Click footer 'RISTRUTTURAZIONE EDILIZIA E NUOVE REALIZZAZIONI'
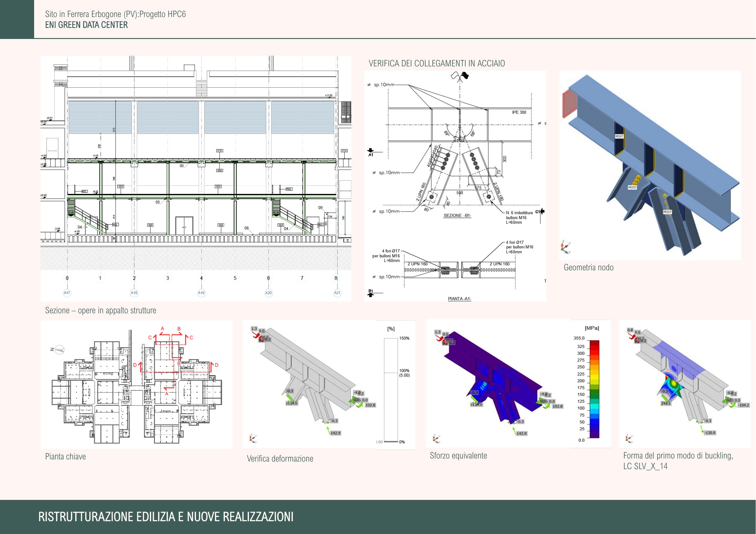The height and width of the screenshot is (534, 756). coord(166,517)
